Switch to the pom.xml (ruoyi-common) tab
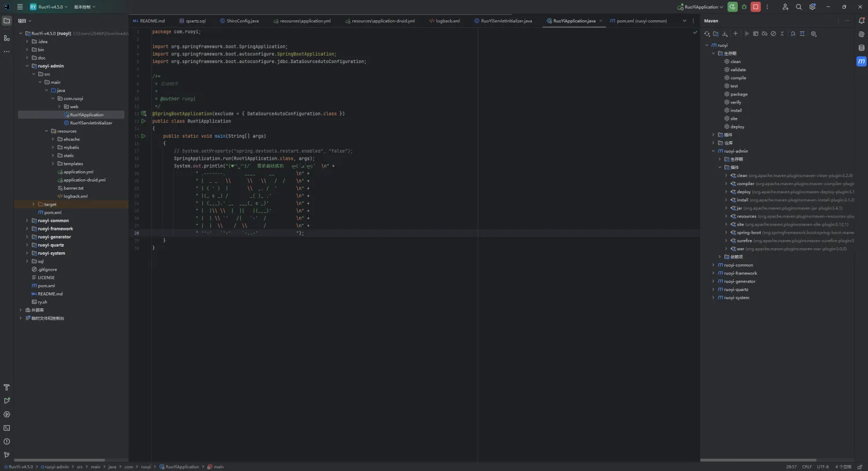The image size is (868, 471). [x=638, y=21]
